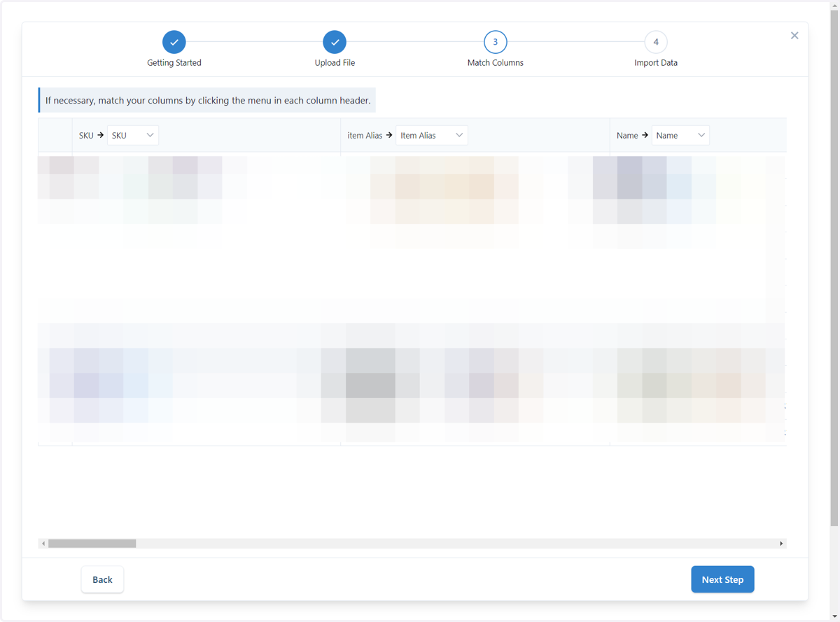Click the 'SKU' source column label

pos(86,136)
